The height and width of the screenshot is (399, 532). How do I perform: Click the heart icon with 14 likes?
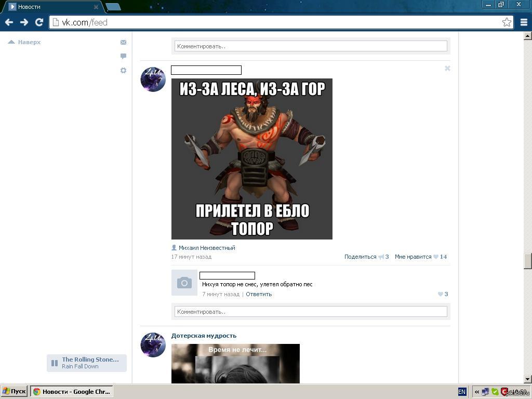[436, 257]
